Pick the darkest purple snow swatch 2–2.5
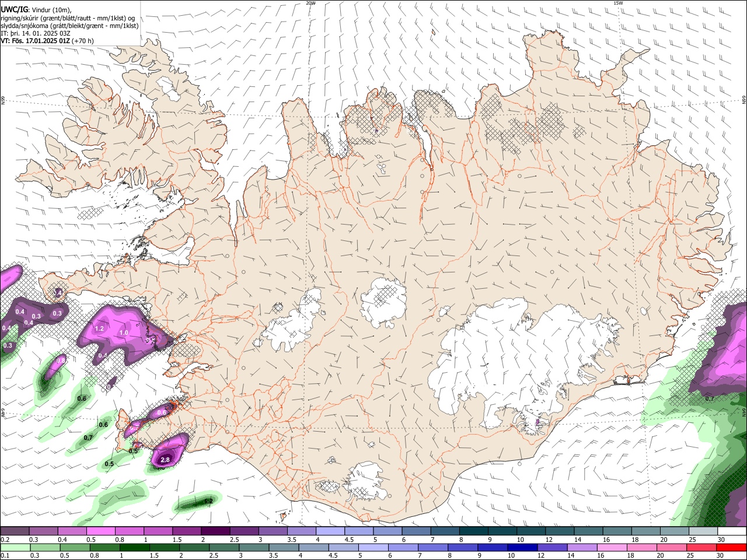Image resolution: width=747 pixels, height=560 pixels. coord(215,531)
